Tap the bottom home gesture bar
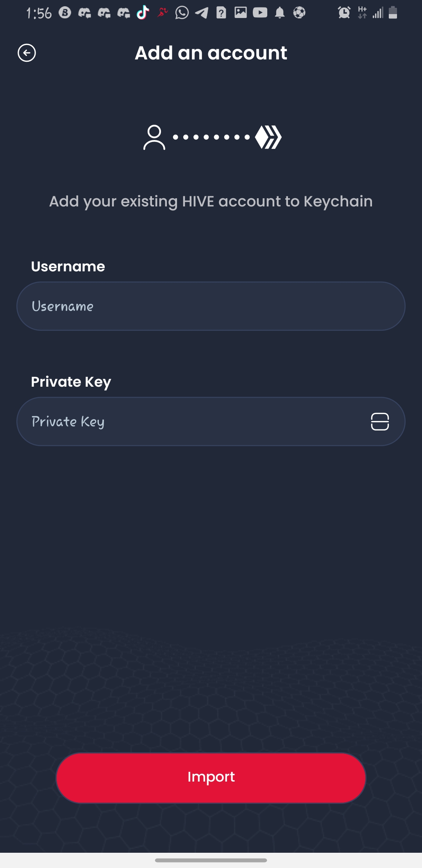422x868 pixels. (211, 860)
